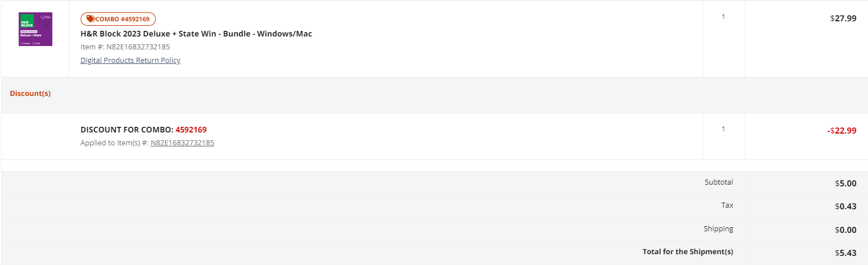The height and width of the screenshot is (266, 868).
Task: Click the combo tag icon
Action: [91, 19]
